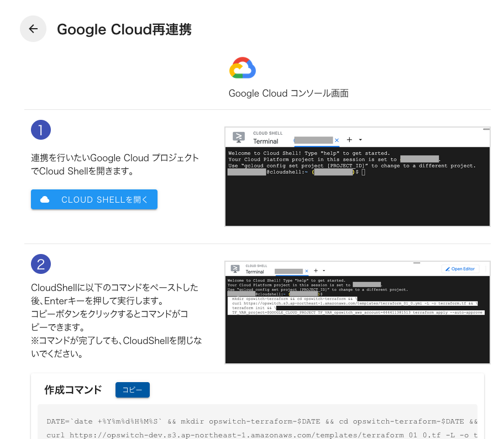The width and height of the screenshot is (504, 439).
Task: Click the Google Cloud logo above コンソール画面
Action: [x=242, y=67]
